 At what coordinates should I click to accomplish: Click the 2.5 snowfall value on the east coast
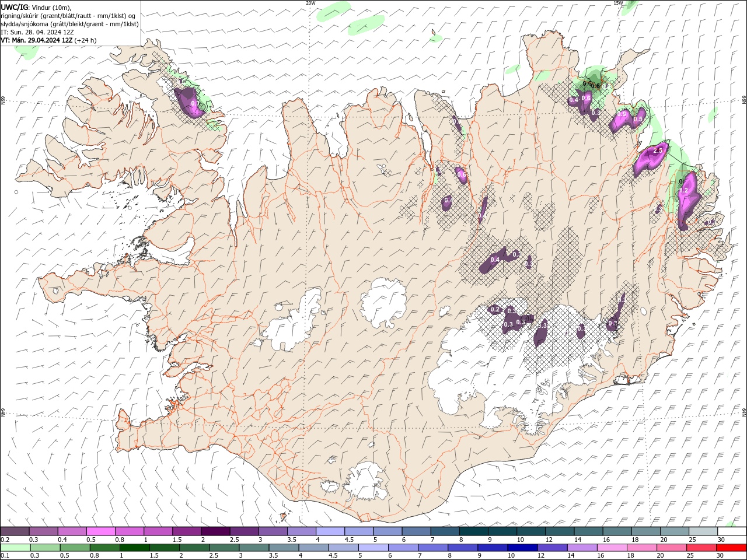[658, 150]
